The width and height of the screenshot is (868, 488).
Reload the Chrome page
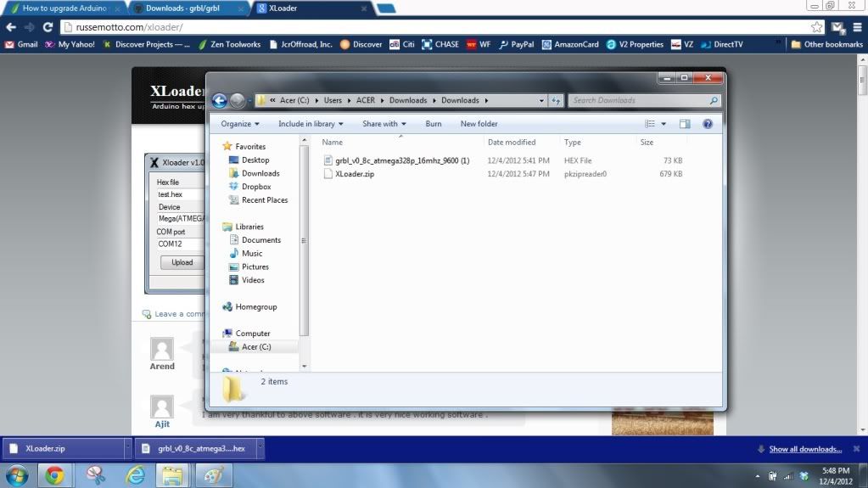tap(48, 26)
